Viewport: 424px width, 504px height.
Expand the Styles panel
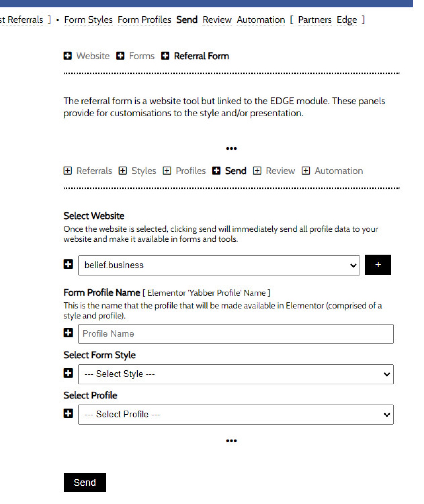click(137, 171)
